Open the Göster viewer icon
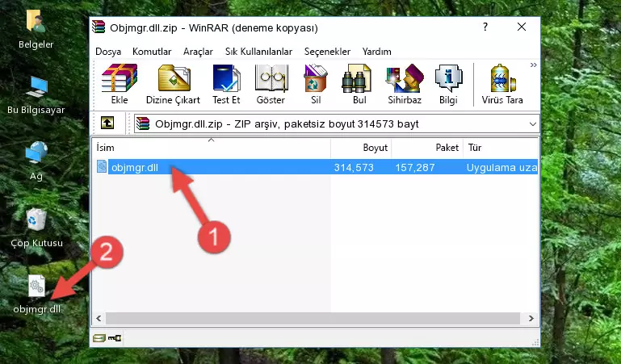 [x=271, y=84]
